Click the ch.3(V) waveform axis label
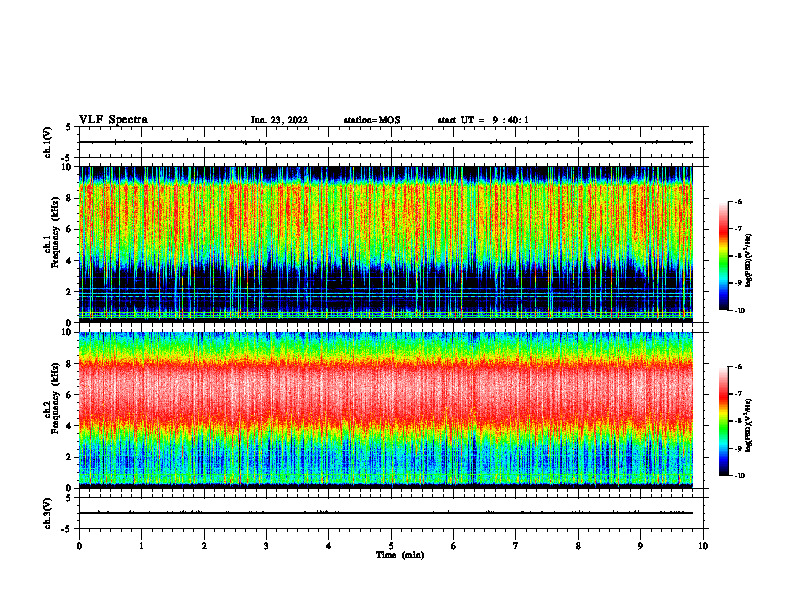The image size is (792, 612). click(48, 513)
